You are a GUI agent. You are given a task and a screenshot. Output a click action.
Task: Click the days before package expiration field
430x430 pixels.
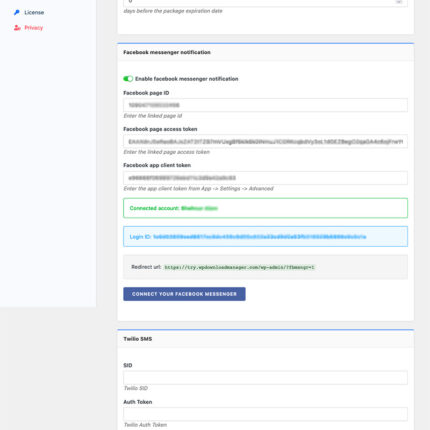coord(265,3)
